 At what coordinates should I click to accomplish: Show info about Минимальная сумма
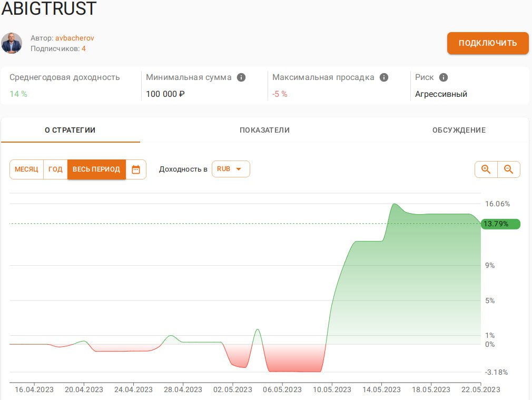click(x=241, y=77)
